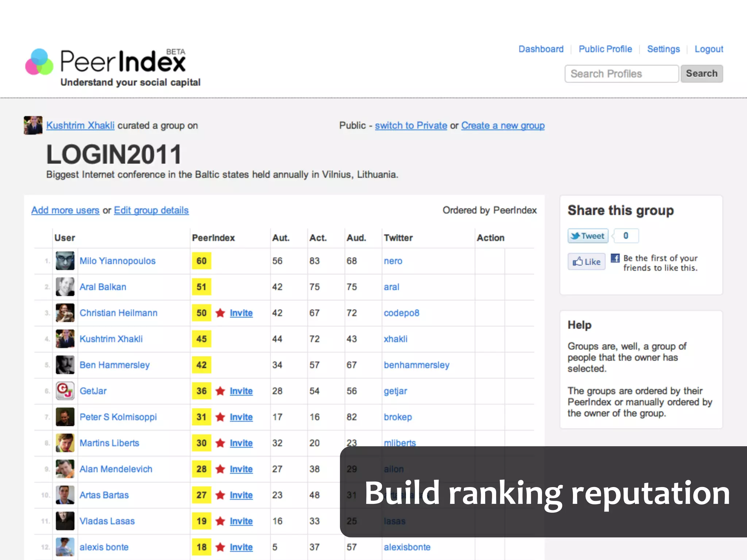Click Add more users
This screenshot has width=747, height=560.
tap(65, 210)
